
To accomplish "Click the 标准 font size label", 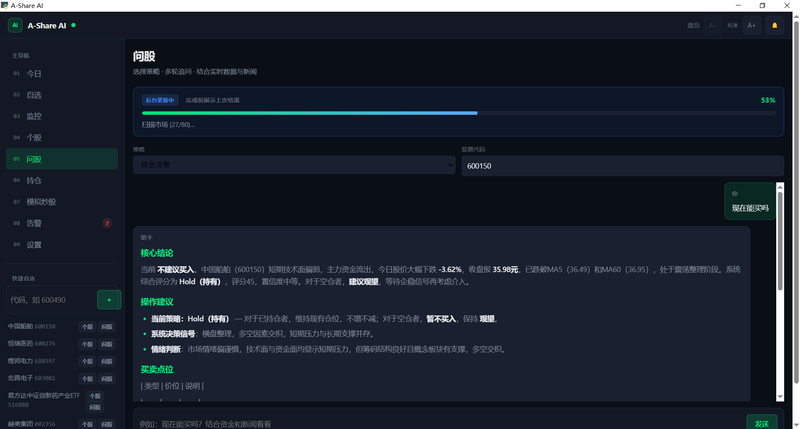I will pos(733,26).
